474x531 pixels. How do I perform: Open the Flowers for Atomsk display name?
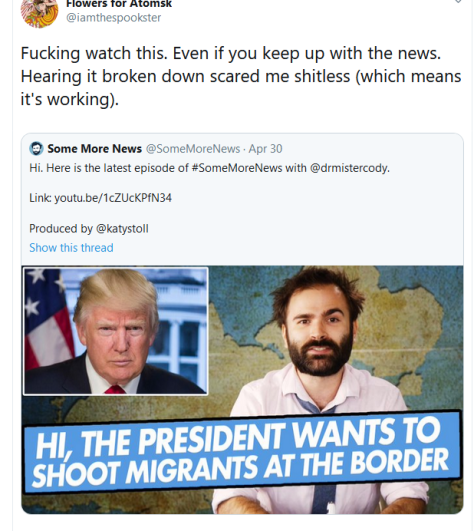click(x=119, y=4)
